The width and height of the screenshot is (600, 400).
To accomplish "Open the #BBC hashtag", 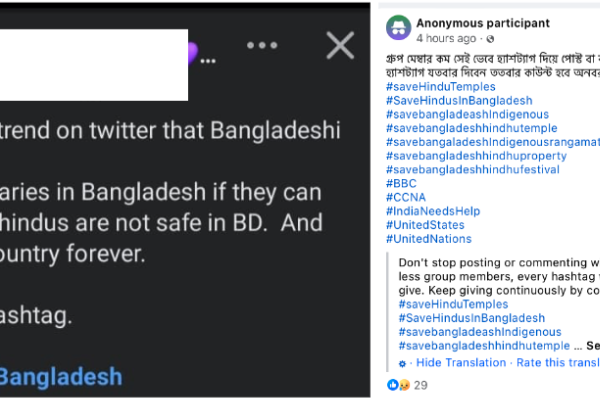I will tap(401, 183).
